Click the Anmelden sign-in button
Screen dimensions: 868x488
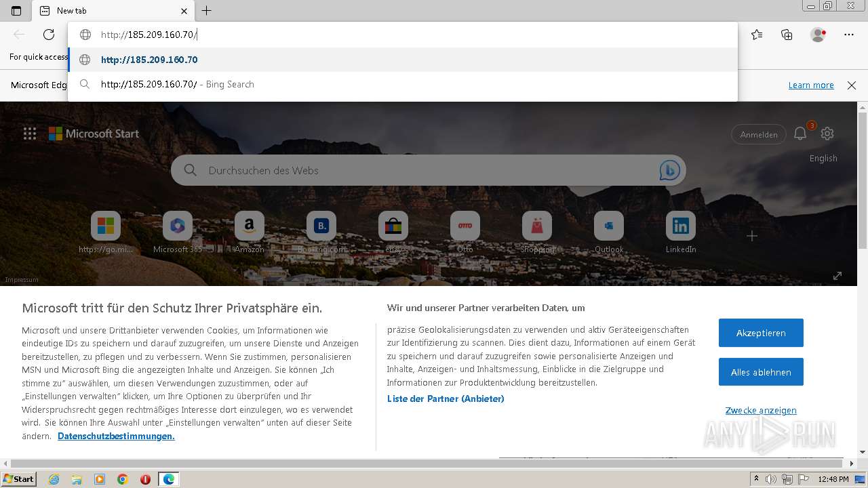(x=759, y=134)
